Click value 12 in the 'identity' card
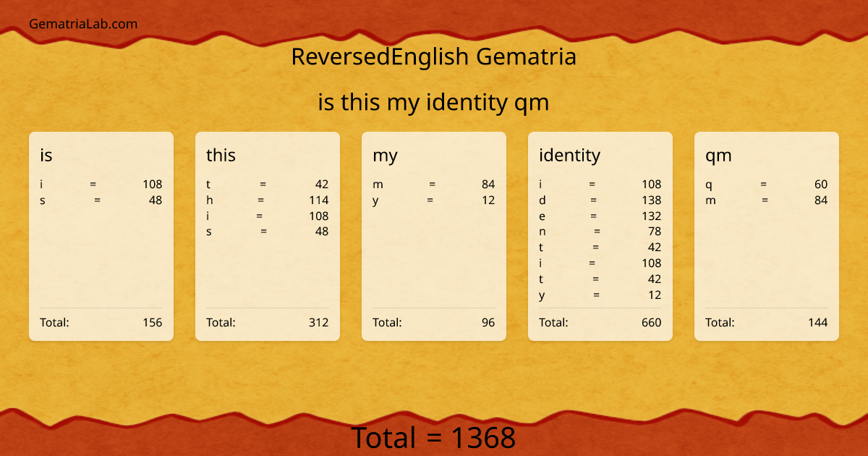This screenshot has width=868, height=456. click(655, 295)
